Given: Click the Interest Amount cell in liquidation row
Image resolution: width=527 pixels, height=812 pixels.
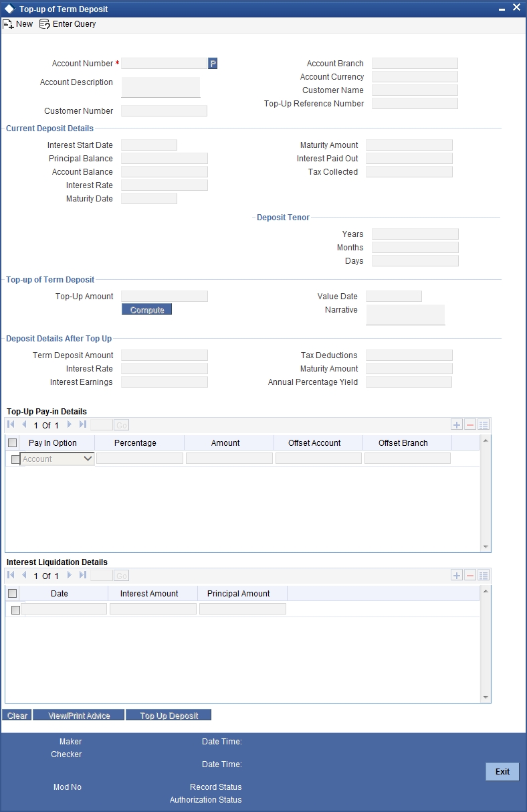Looking at the screenshot, I should tap(153, 609).
